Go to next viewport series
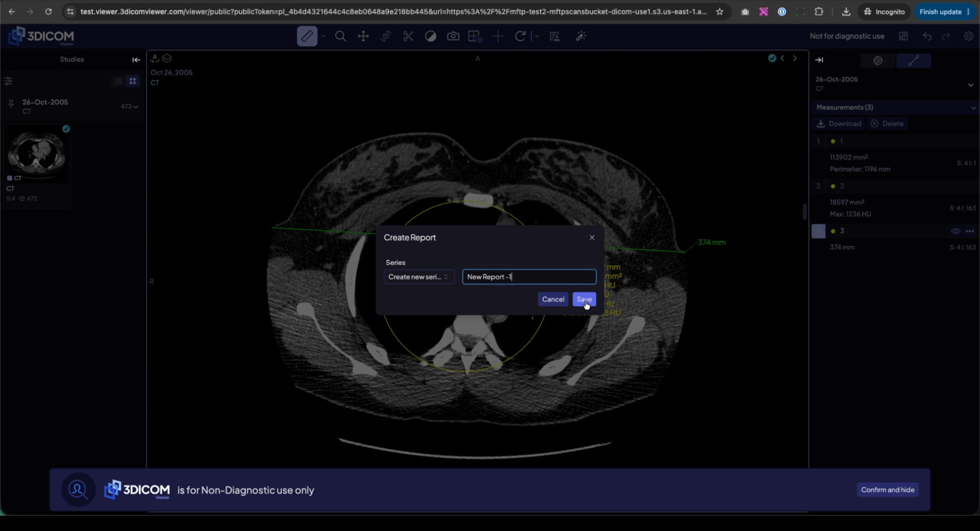Image resolution: width=980 pixels, height=531 pixels. 795,58
